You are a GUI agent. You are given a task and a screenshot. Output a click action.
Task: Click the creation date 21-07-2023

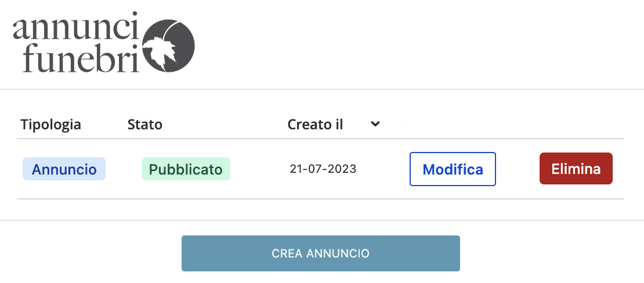click(x=323, y=169)
